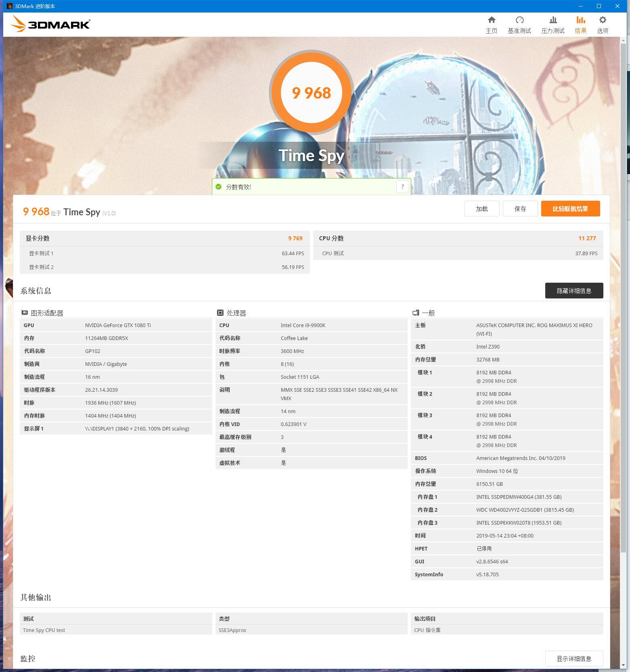The image size is (630, 672).
Task: Click INTEL SSDPEDMW400G4 drive entry
Action: 519,497
